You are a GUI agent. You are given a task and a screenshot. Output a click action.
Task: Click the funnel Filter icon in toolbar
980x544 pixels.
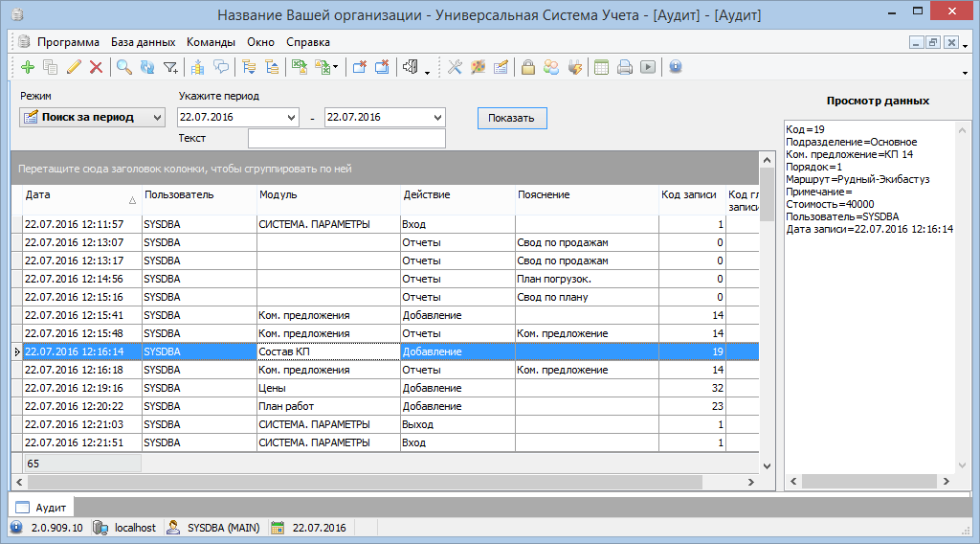[170, 67]
